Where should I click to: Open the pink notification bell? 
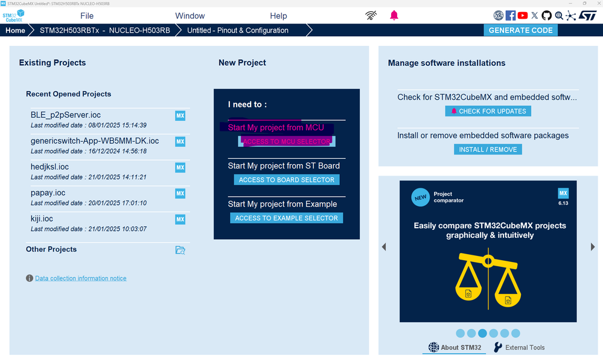click(x=394, y=15)
